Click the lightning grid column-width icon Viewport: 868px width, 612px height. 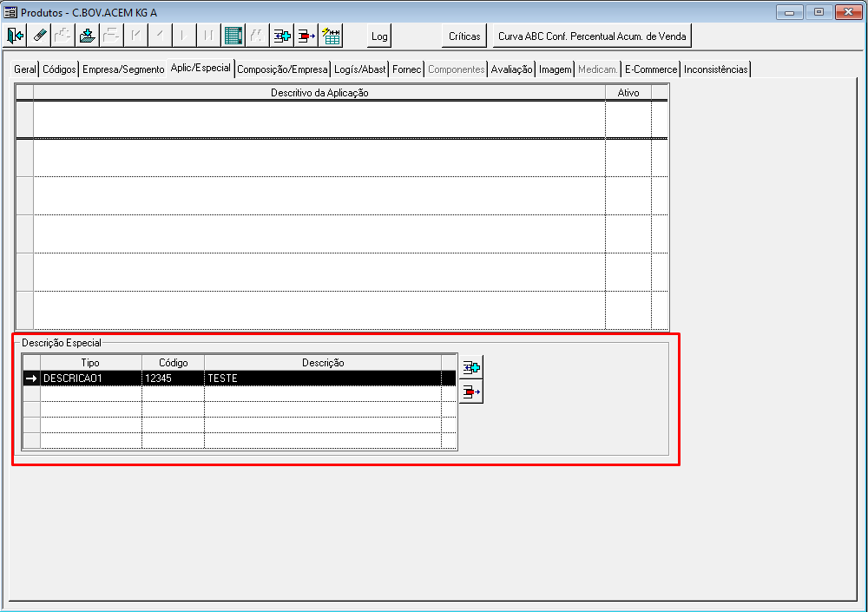pos(331,36)
